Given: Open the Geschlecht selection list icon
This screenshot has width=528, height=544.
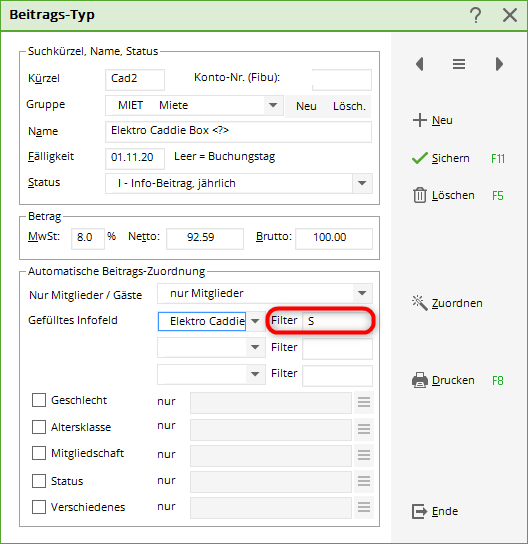Looking at the screenshot, I should point(364,402).
